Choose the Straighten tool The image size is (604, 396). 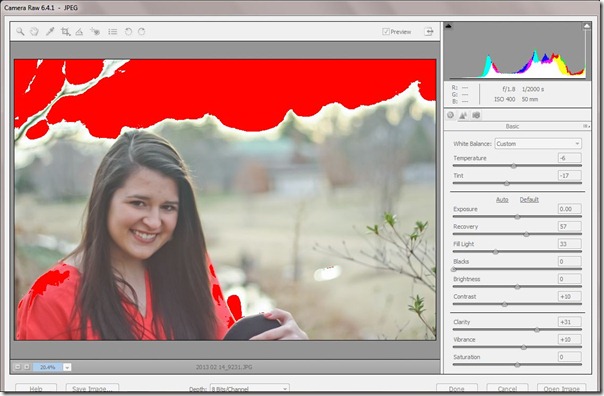pos(79,32)
